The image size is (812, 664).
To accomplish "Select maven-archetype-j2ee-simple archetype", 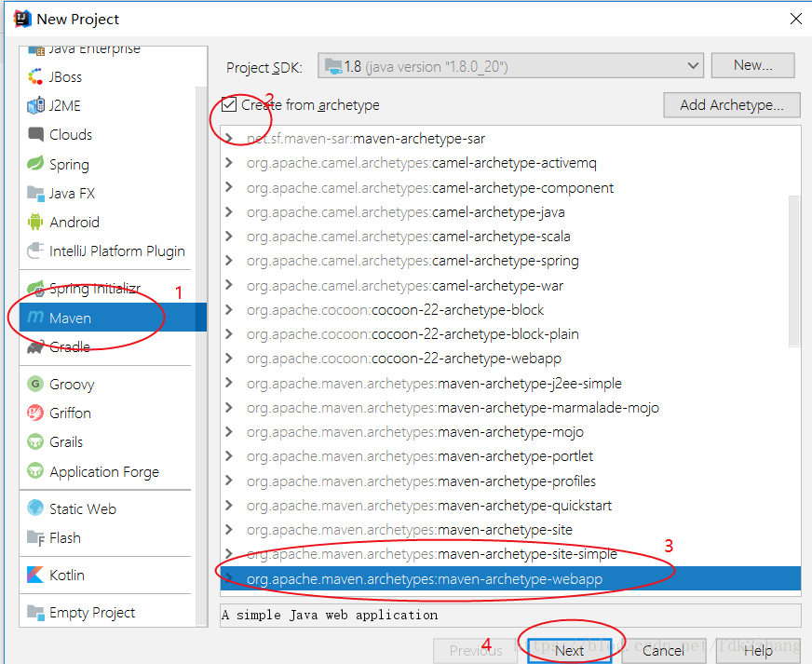I will pos(510,384).
